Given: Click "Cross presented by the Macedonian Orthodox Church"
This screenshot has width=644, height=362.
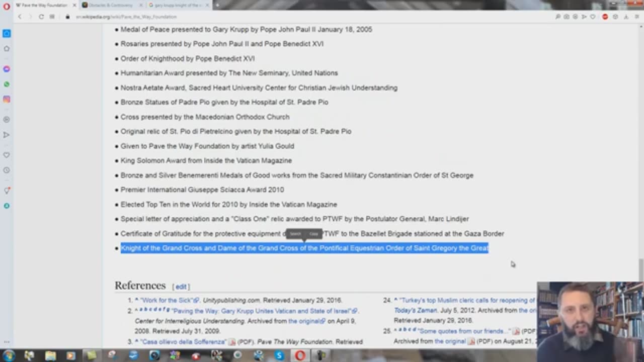Looking at the screenshot, I should point(205,117).
